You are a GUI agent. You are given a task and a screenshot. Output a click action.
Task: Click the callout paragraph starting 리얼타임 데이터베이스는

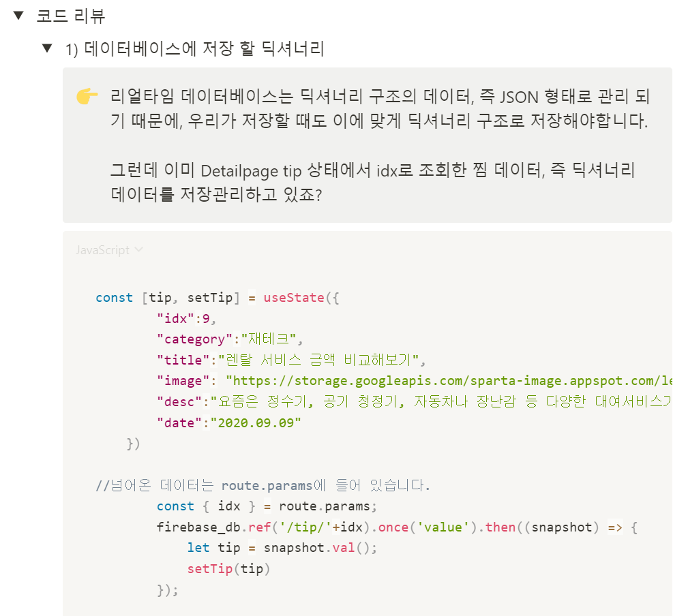tap(380, 108)
